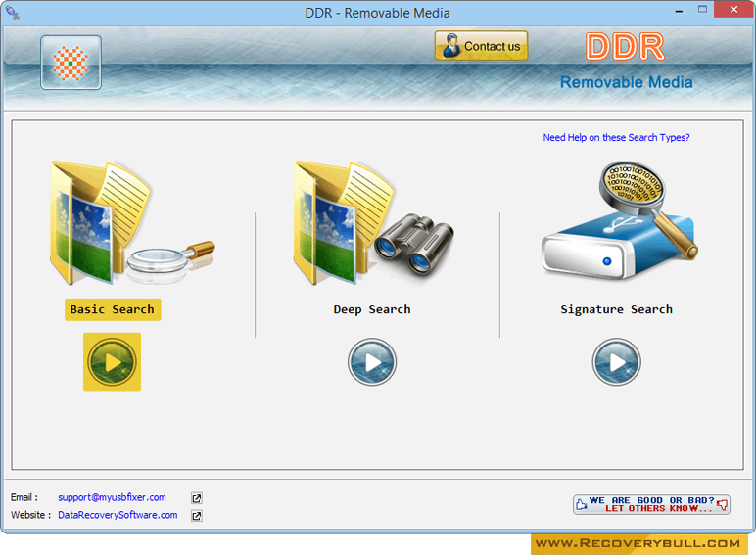Start Basic Search with green play button
Screen dimensions: 756x555
pyautogui.click(x=112, y=362)
